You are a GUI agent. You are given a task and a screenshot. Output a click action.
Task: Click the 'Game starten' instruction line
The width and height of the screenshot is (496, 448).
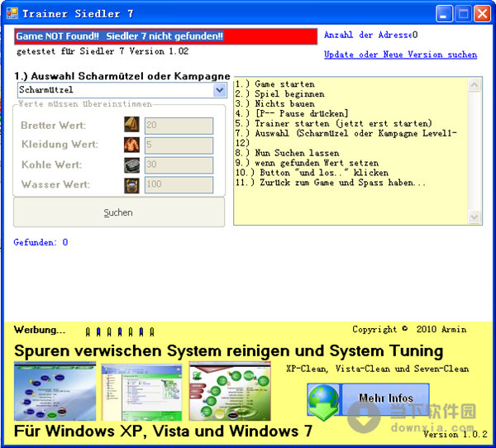[275, 84]
